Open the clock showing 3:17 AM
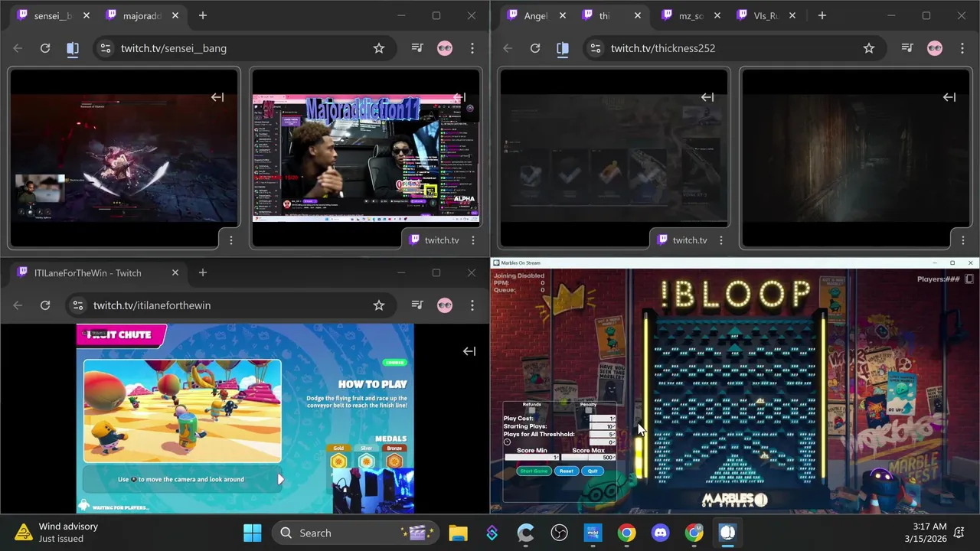The height and width of the screenshot is (551, 980). pos(926,533)
